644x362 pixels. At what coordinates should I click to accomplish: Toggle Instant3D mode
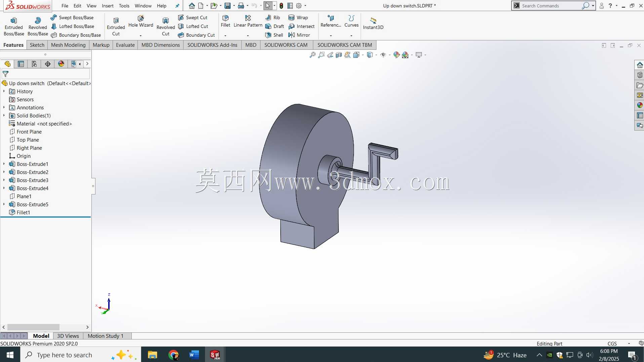(x=373, y=23)
